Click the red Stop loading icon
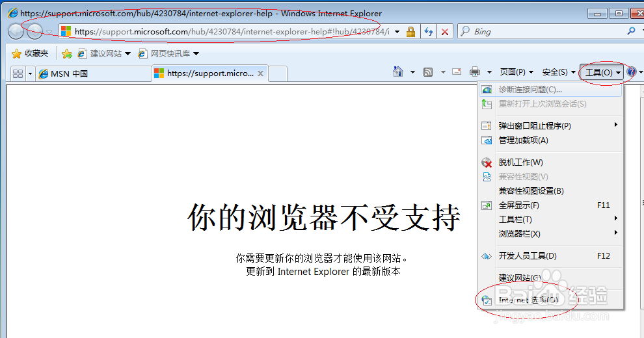644x338 pixels. tap(445, 32)
